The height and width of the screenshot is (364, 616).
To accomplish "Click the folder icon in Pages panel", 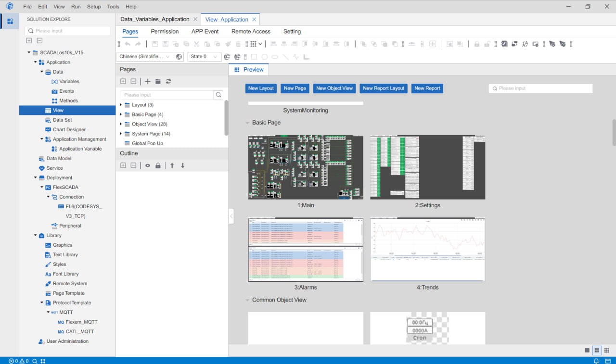I will point(158,82).
